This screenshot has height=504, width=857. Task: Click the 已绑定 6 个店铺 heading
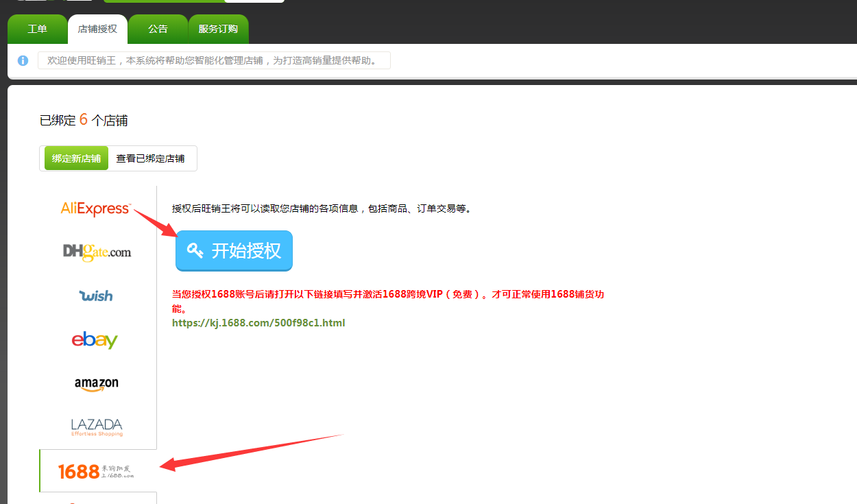(84, 120)
